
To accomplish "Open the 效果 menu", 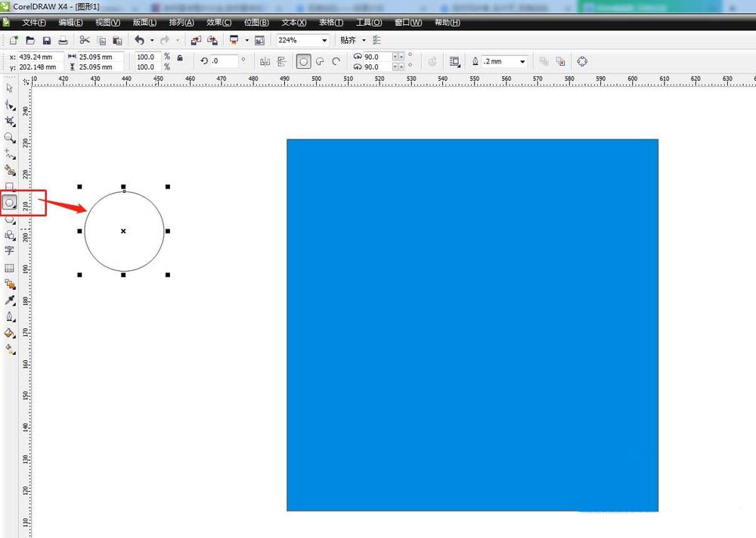I will [218, 22].
